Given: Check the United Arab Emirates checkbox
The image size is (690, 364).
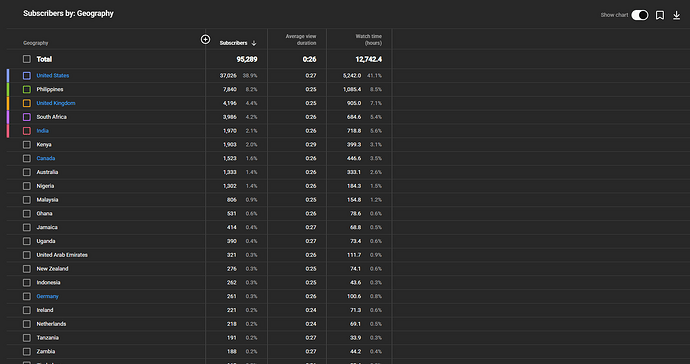Looking at the screenshot, I should [x=27, y=255].
